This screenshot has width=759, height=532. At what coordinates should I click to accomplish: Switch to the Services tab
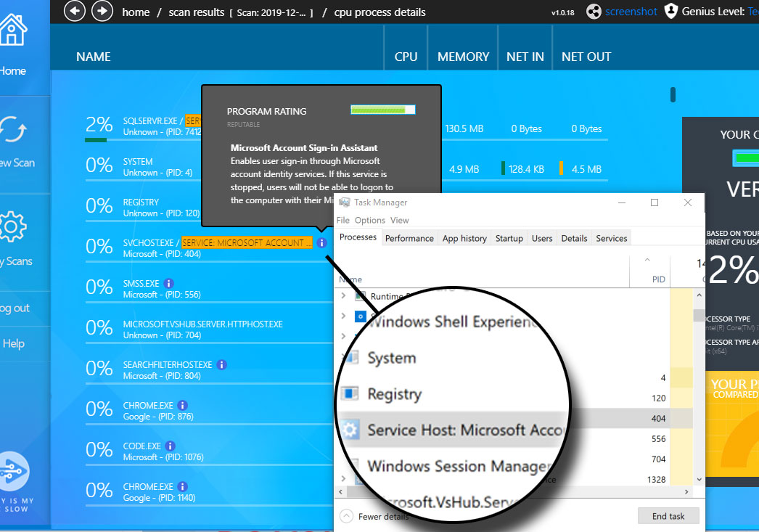coord(612,238)
